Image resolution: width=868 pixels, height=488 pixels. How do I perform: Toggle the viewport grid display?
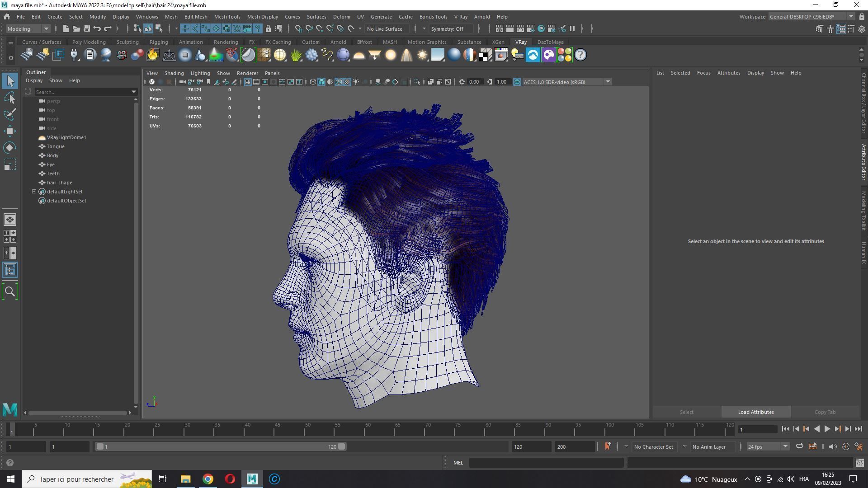pyautogui.click(x=247, y=82)
